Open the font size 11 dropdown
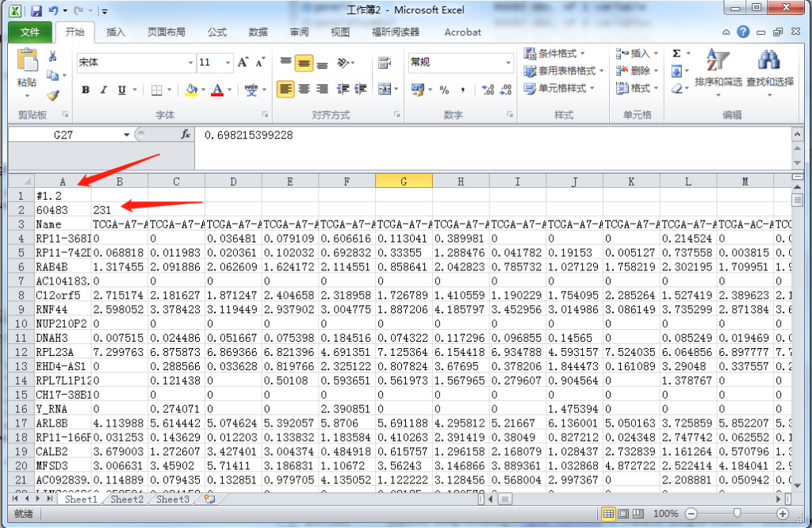 (x=228, y=63)
